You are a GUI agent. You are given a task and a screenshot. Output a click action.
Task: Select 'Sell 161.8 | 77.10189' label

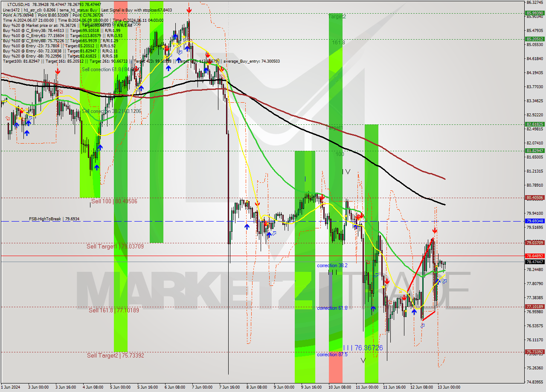point(114,310)
